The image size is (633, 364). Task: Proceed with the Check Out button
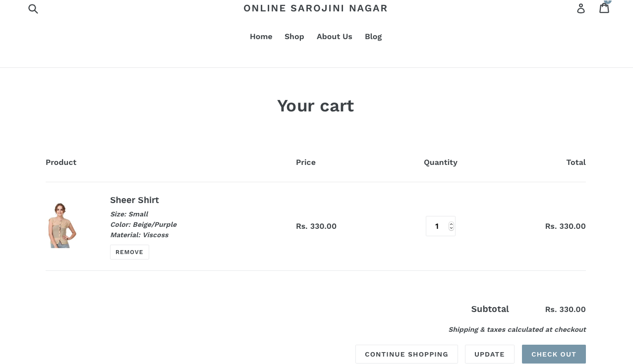click(x=553, y=354)
